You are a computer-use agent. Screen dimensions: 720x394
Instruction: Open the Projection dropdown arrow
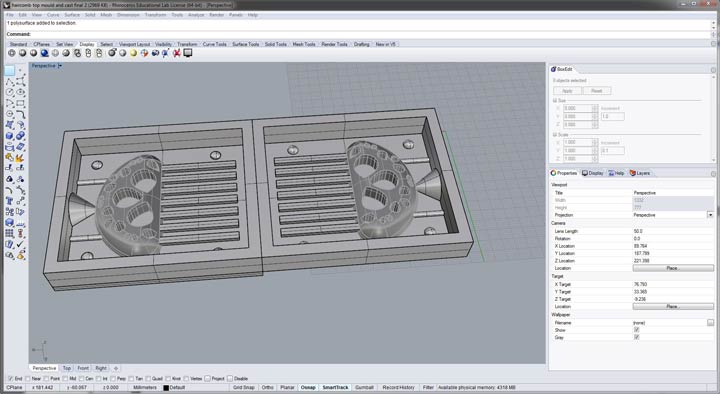(x=710, y=215)
